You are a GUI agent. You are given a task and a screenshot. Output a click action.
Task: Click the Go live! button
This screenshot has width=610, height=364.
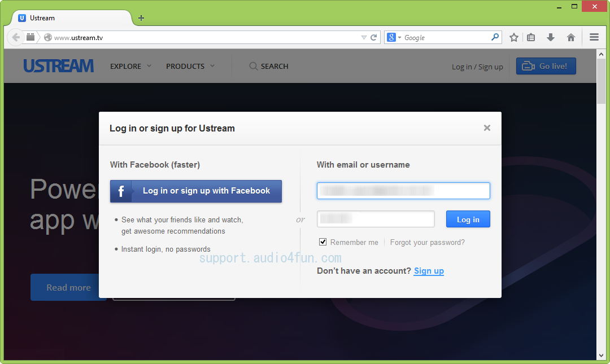coord(546,65)
